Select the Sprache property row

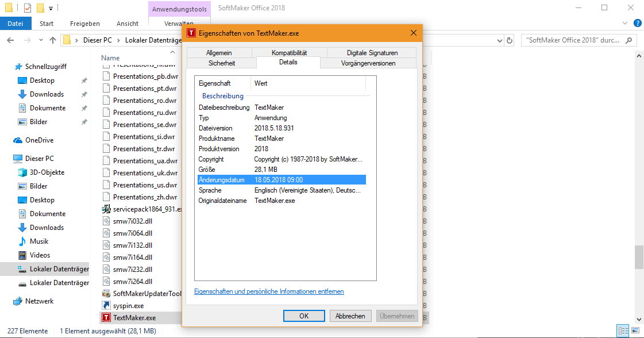tap(281, 190)
